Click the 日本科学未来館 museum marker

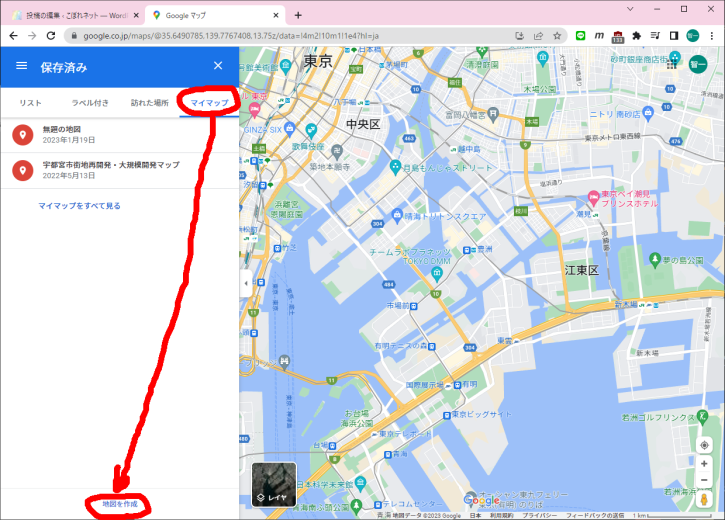(x=361, y=484)
